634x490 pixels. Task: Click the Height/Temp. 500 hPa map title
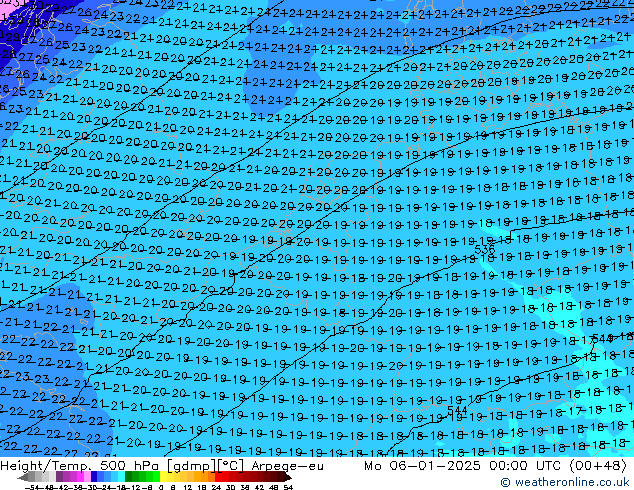[80, 466]
